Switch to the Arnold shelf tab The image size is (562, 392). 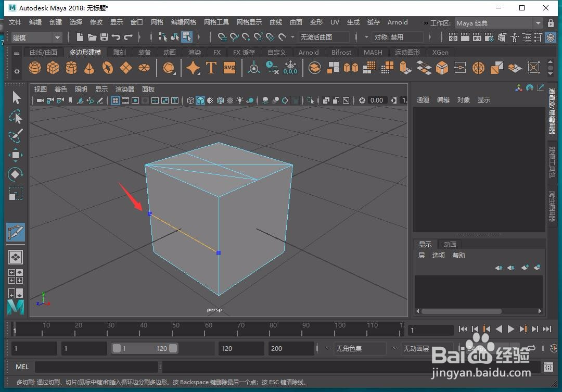click(x=308, y=52)
